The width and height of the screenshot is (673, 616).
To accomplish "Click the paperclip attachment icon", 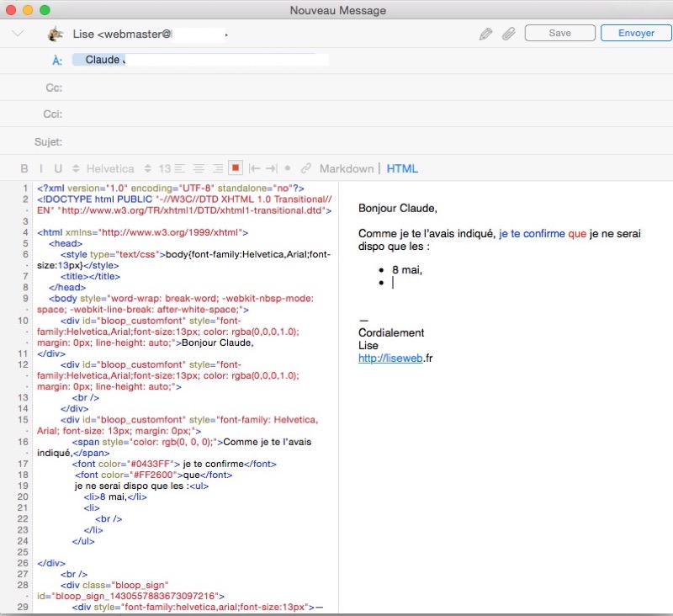I will coord(508,34).
